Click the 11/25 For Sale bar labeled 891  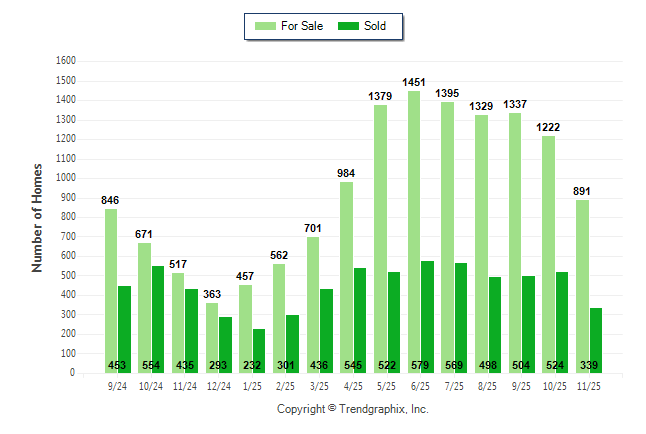(x=582, y=285)
